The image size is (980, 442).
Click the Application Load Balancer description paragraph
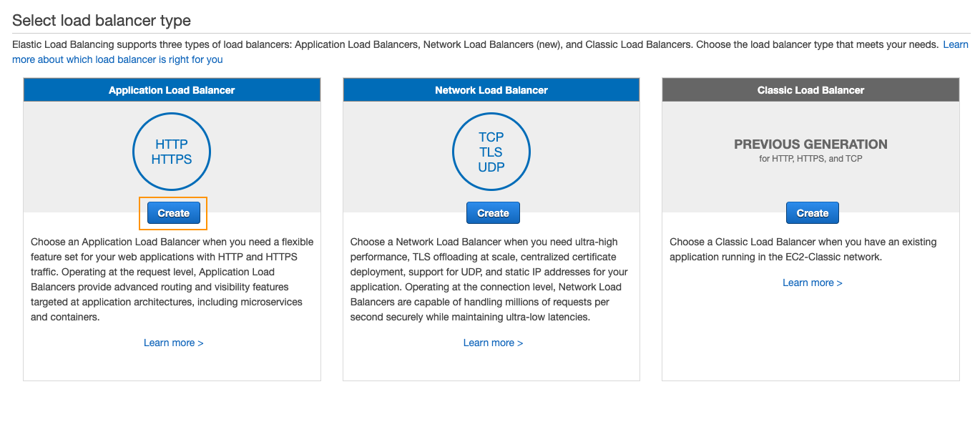click(x=172, y=279)
